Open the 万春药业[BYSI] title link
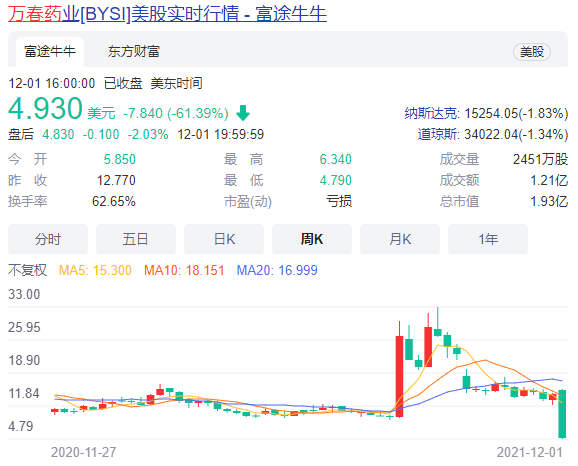 tap(167, 14)
